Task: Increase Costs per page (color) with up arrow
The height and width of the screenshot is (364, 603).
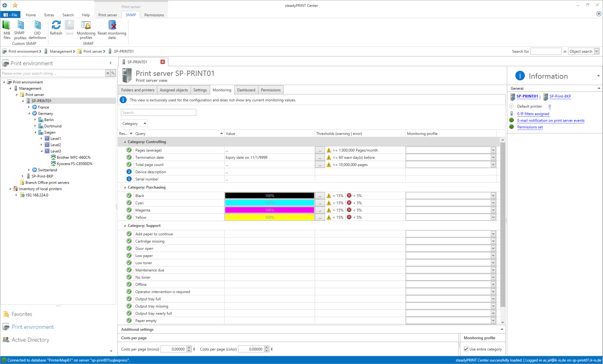Action: click(266, 347)
